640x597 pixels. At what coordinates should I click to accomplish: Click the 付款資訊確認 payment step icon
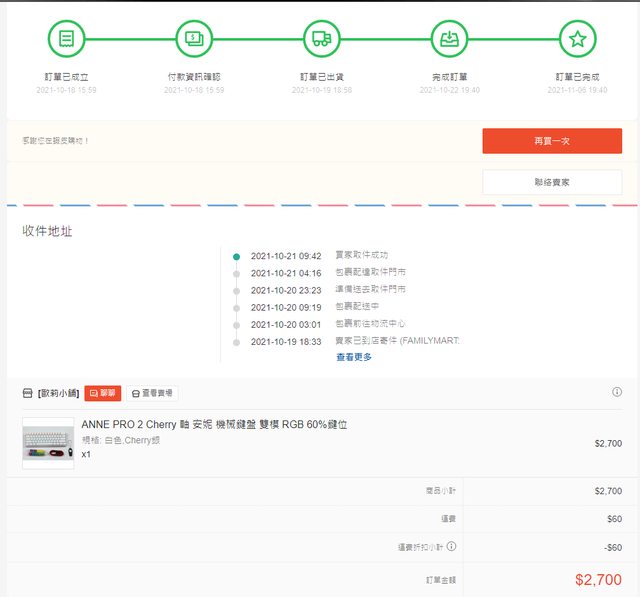point(194,40)
